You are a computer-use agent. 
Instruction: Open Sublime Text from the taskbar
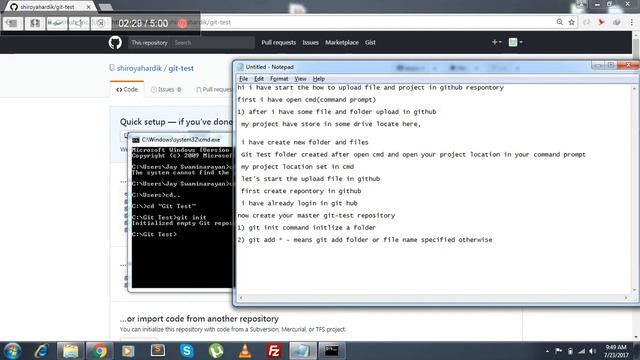click(x=158, y=351)
